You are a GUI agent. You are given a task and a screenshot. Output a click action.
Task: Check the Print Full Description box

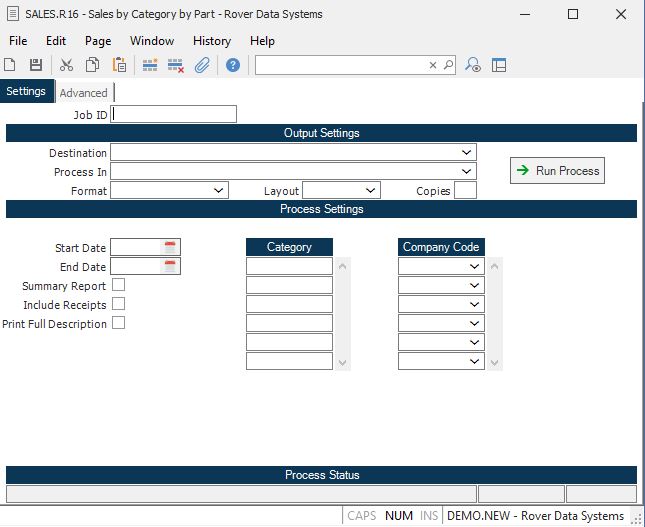click(118, 323)
